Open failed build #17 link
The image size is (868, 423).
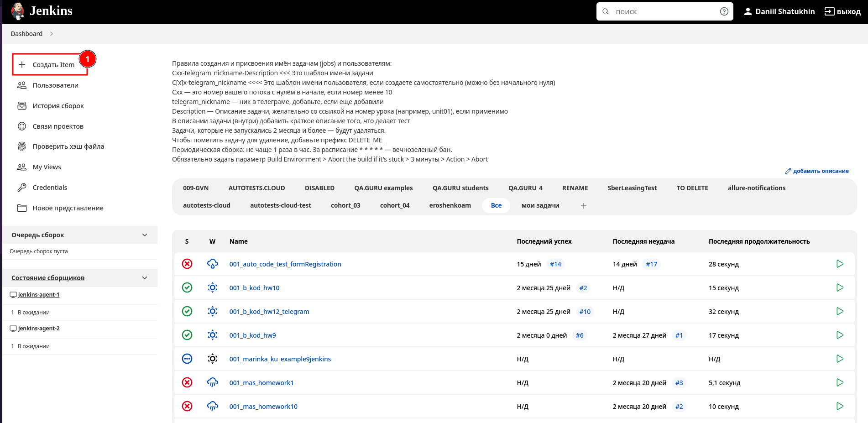point(651,264)
